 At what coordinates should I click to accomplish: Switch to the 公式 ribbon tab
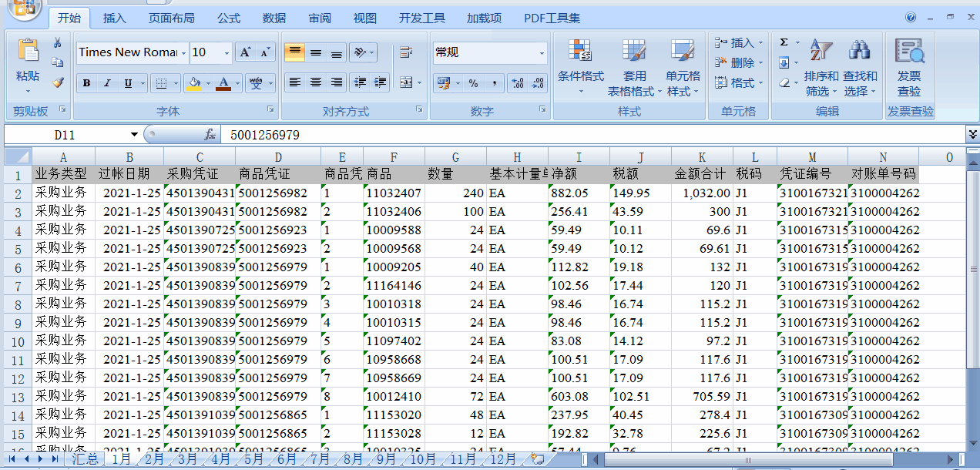pyautogui.click(x=228, y=18)
